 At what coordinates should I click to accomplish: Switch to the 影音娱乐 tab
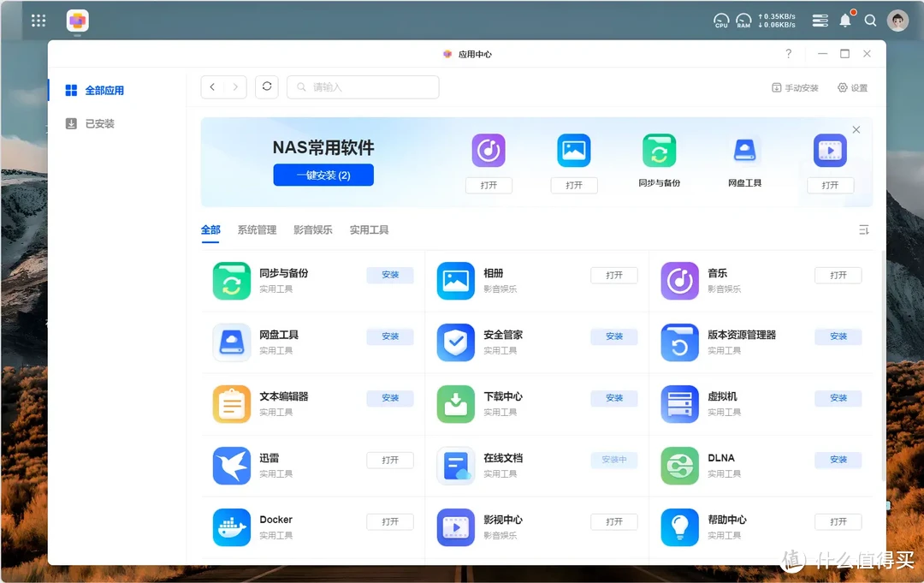312,229
